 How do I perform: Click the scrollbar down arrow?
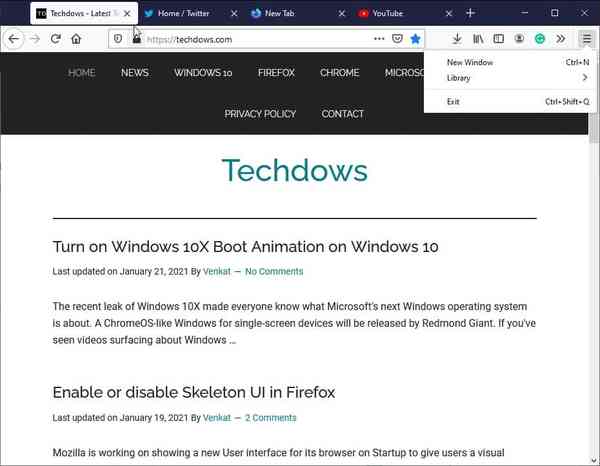594,460
